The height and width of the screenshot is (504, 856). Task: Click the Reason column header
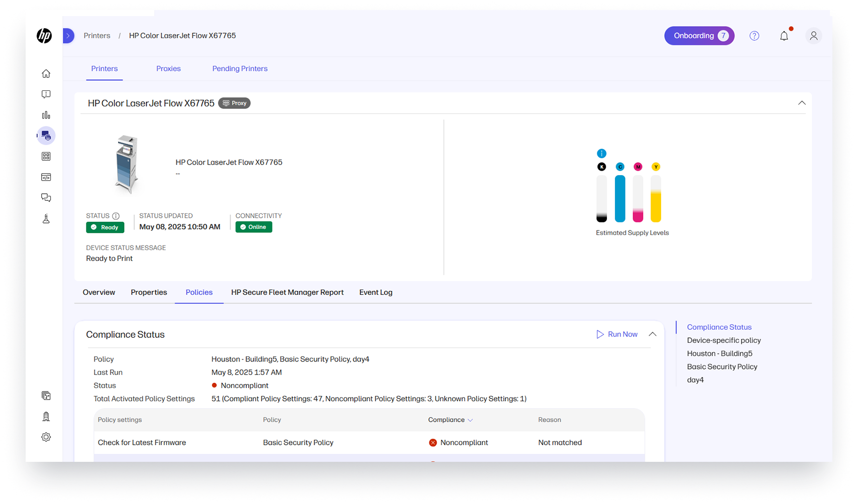[x=550, y=420]
